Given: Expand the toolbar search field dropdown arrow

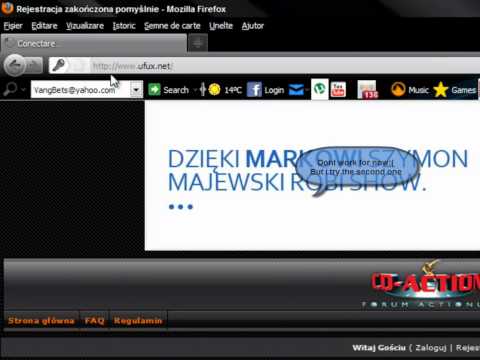Looking at the screenshot, I should pos(136,90).
